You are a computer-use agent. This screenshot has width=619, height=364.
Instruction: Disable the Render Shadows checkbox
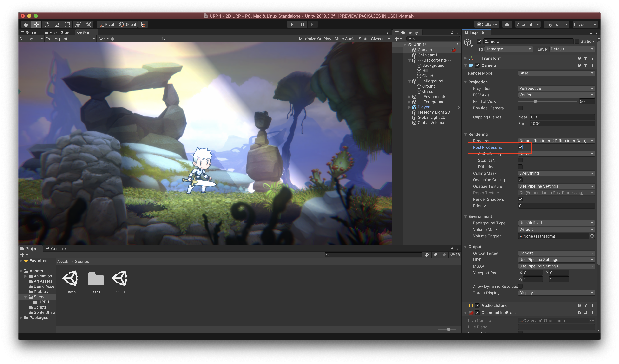(520, 199)
